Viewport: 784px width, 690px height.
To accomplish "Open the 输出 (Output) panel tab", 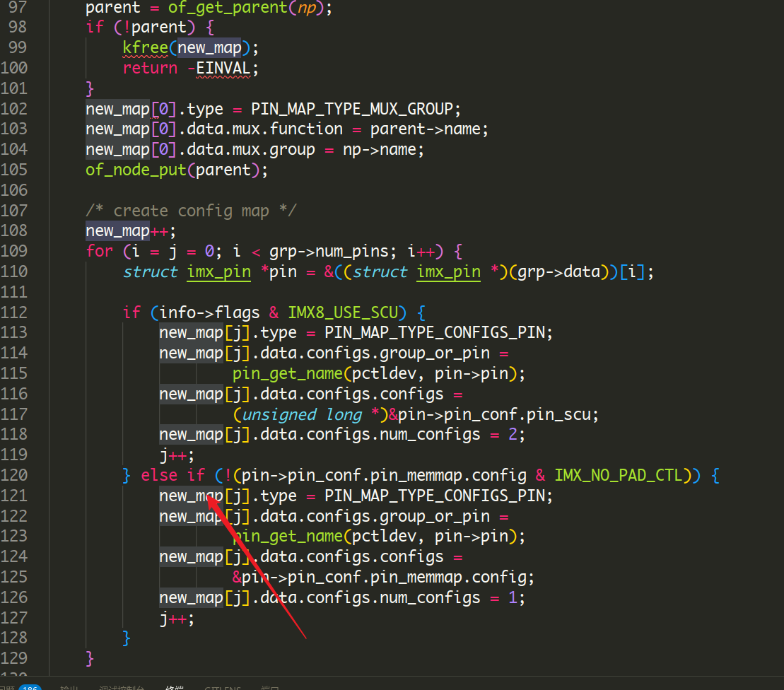I will click(67, 686).
